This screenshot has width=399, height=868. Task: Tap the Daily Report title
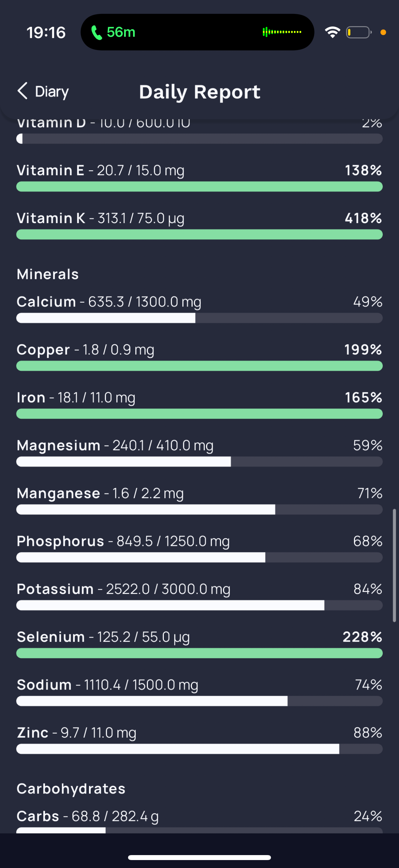click(200, 92)
